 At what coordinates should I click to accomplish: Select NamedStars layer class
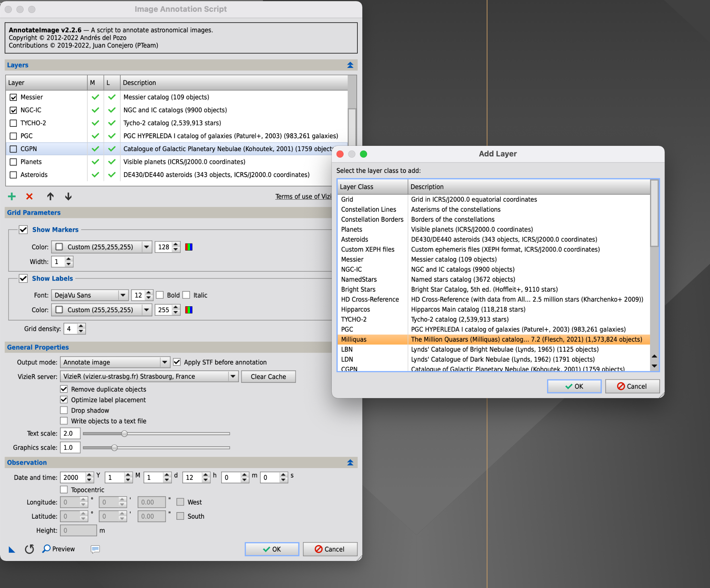click(x=494, y=279)
